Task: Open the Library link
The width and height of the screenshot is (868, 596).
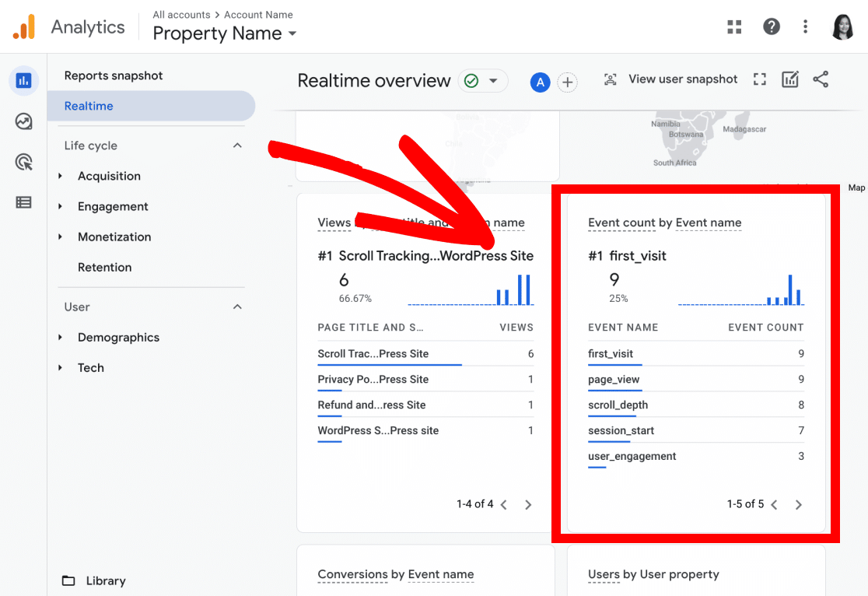Action: click(105, 580)
